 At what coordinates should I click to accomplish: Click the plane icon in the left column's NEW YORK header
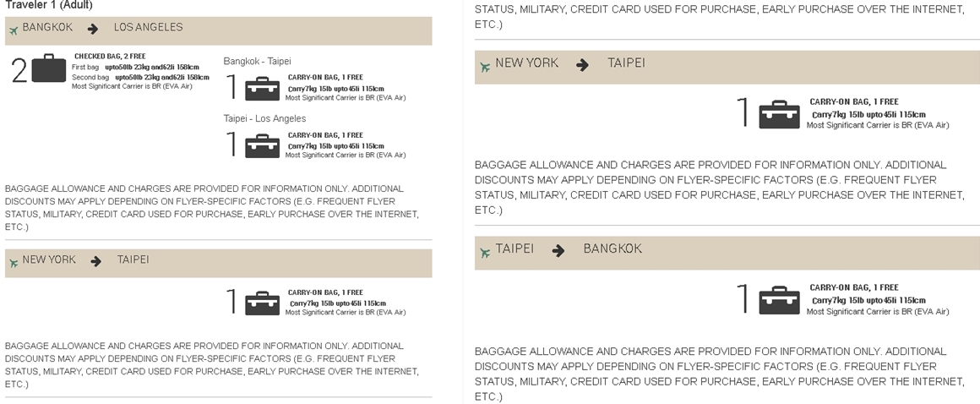point(14,264)
